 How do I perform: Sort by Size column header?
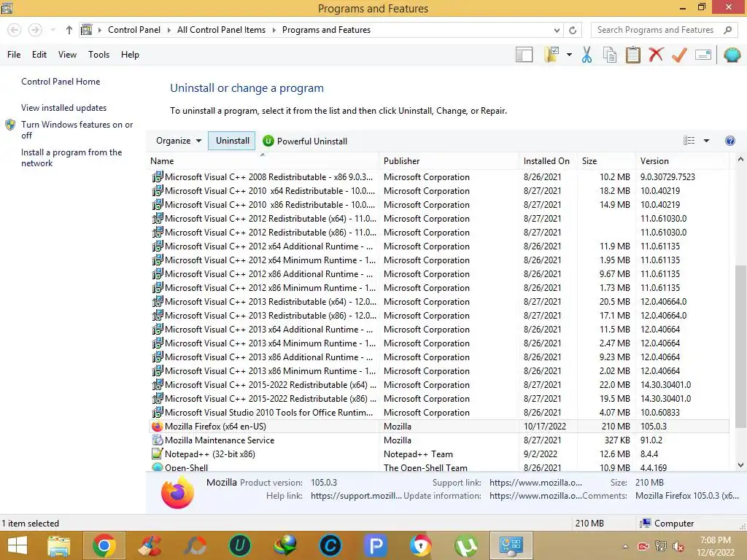pyautogui.click(x=606, y=161)
